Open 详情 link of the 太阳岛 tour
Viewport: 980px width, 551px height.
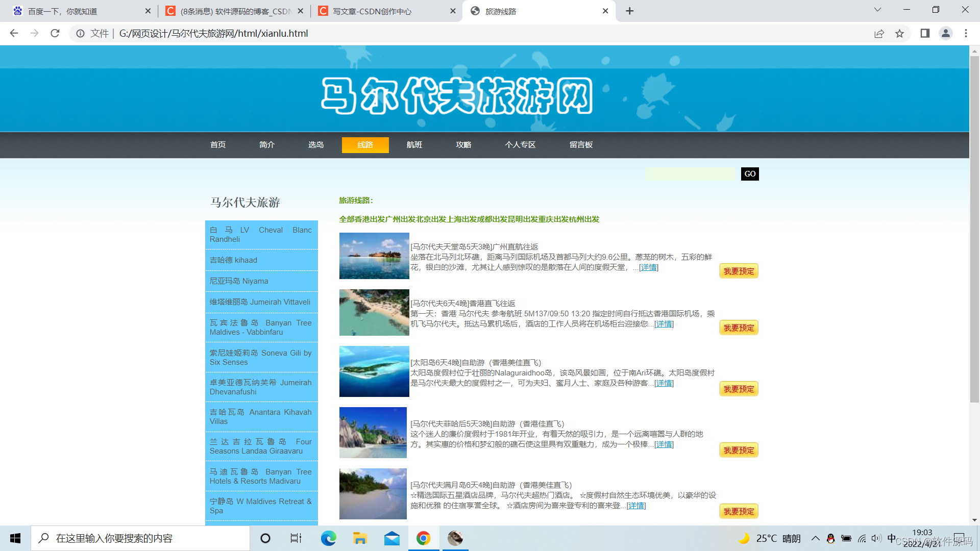click(664, 383)
